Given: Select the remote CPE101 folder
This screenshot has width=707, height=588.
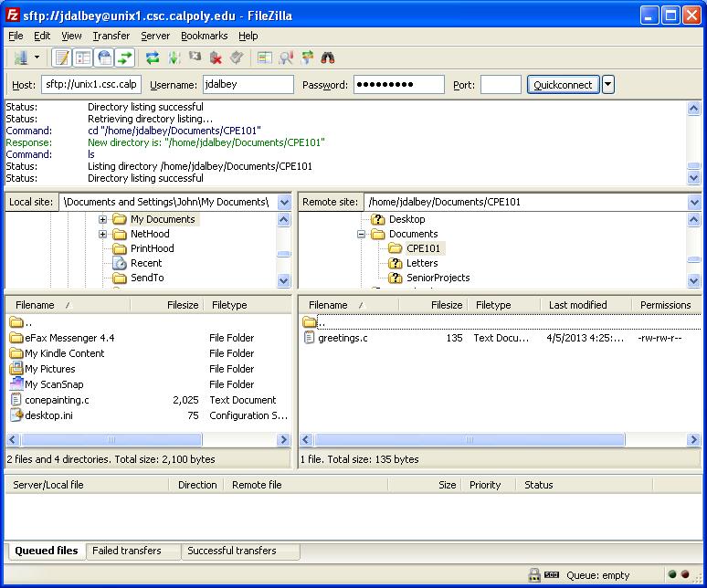Looking at the screenshot, I should click(423, 248).
